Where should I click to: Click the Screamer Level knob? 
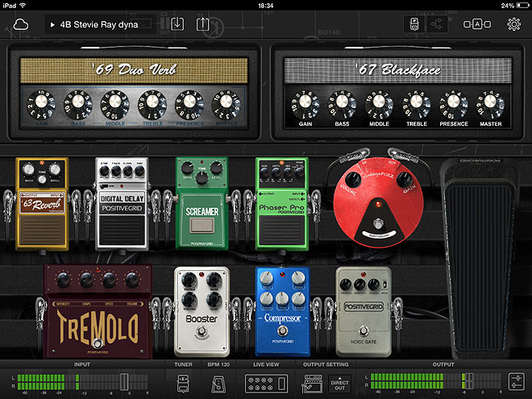pos(217,168)
